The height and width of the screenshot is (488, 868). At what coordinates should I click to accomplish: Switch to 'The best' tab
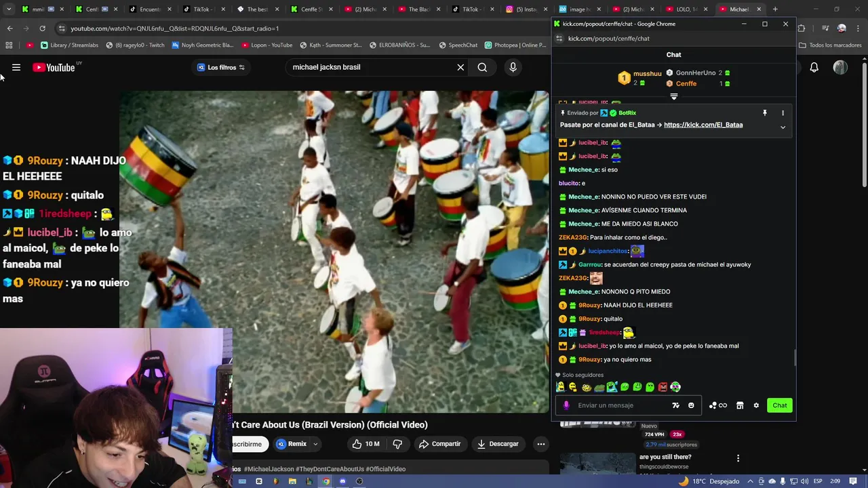(x=258, y=9)
